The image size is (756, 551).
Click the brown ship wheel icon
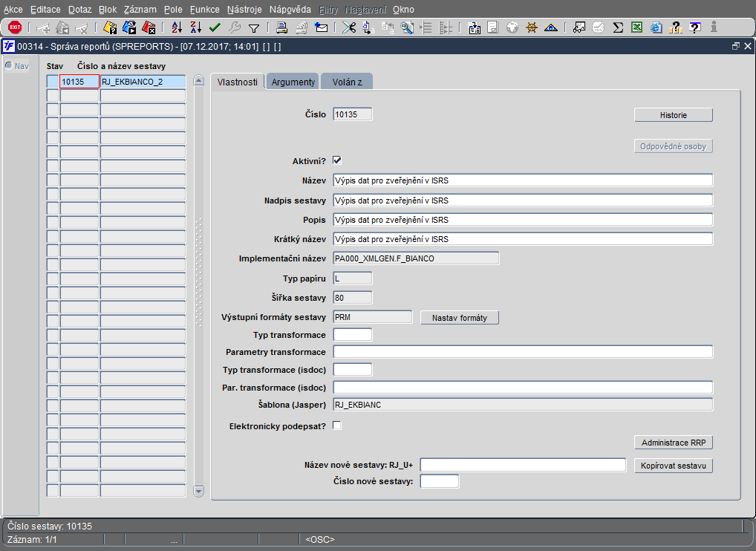pyautogui.click(x=531, y=27)
